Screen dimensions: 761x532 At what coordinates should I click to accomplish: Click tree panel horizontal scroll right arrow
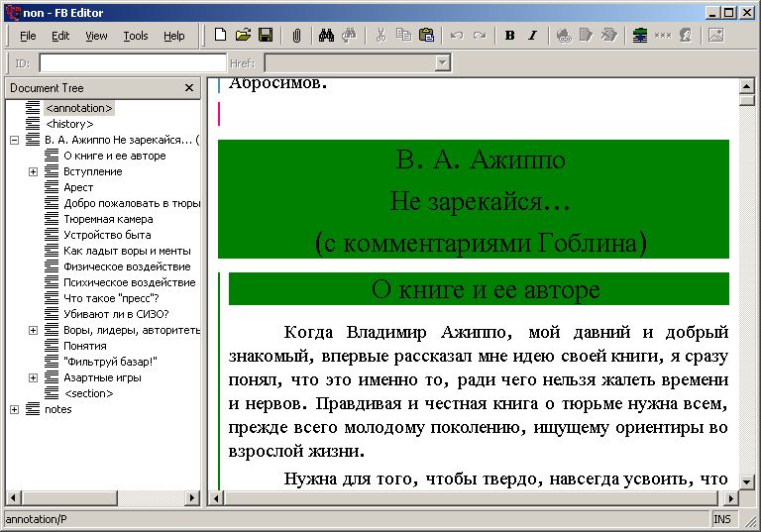pos(192,497)
